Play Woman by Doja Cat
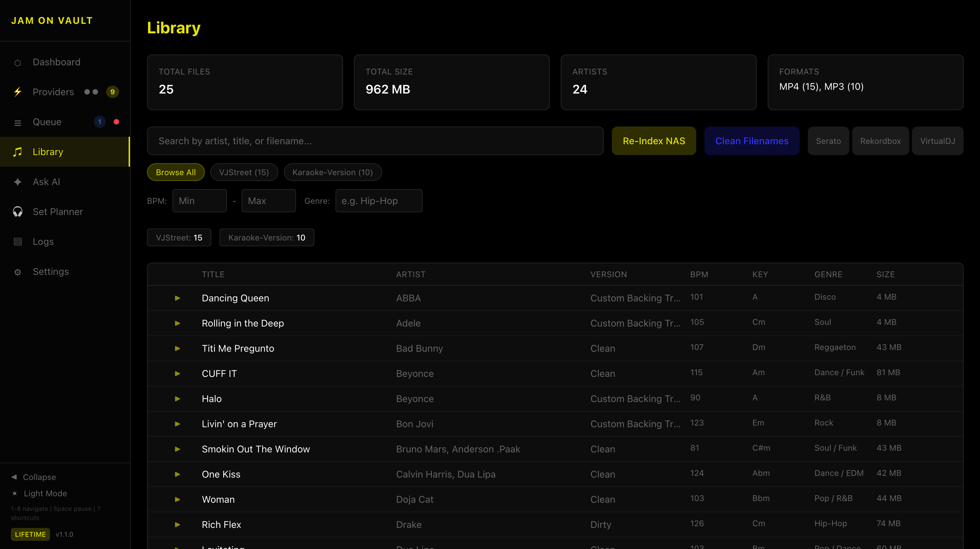 pyautogui.click(x=177, y=500)
